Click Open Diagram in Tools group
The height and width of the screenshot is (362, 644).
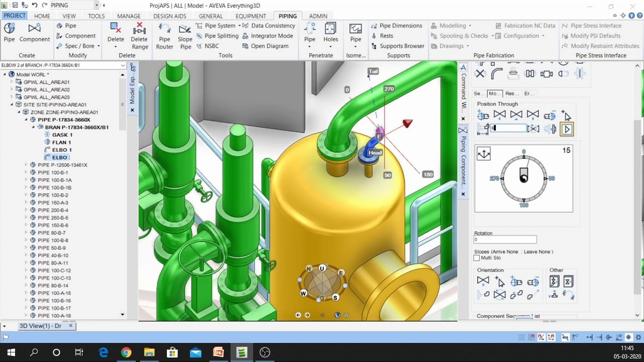[x=265, y=46]
